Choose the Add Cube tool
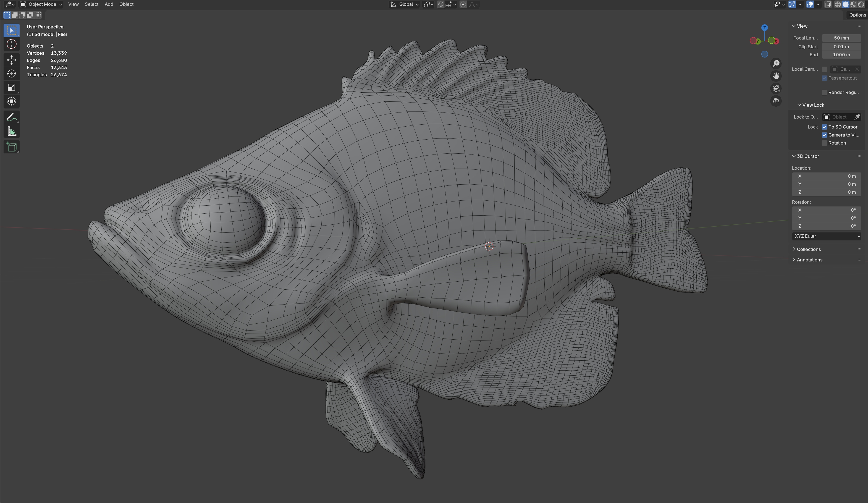 (11, 147)
